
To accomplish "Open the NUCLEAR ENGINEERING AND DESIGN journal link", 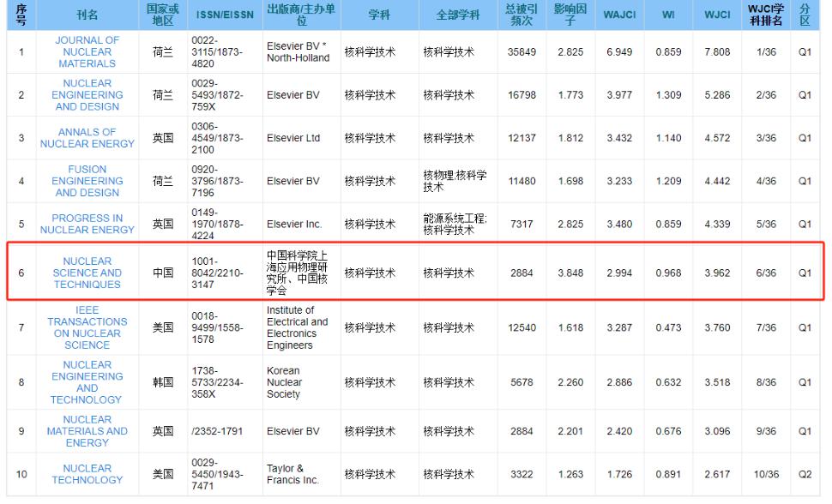I will [87, 95].
